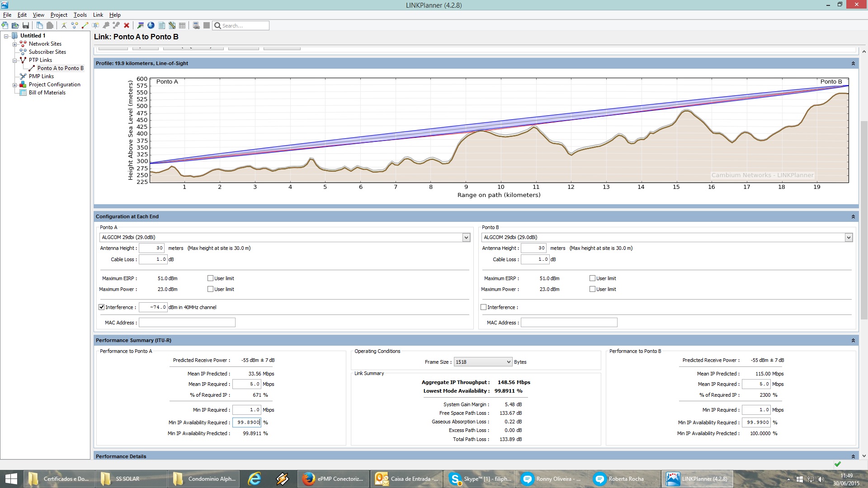868x488 pixels.
Task: Check Ponto A Maximum EIRP User limit
Action: click(210, 278)
